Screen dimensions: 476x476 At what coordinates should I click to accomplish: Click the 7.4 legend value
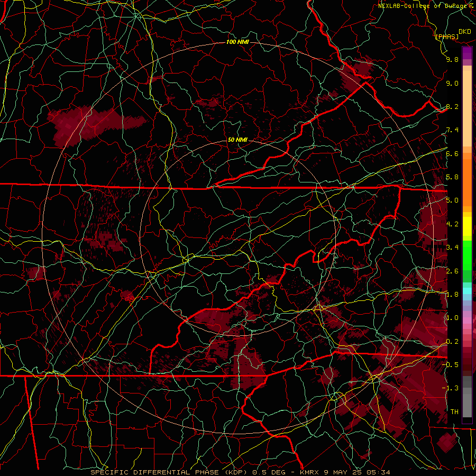click(452, 130)
